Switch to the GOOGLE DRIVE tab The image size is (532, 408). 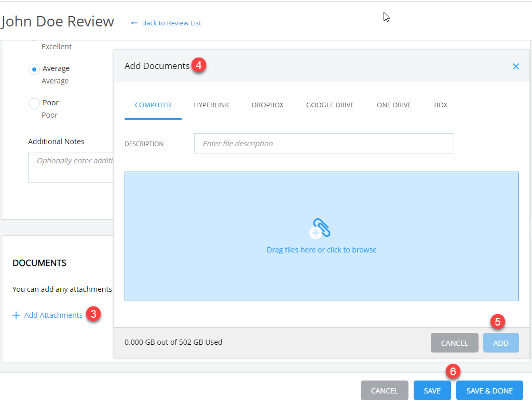click(x=330, y=105)
